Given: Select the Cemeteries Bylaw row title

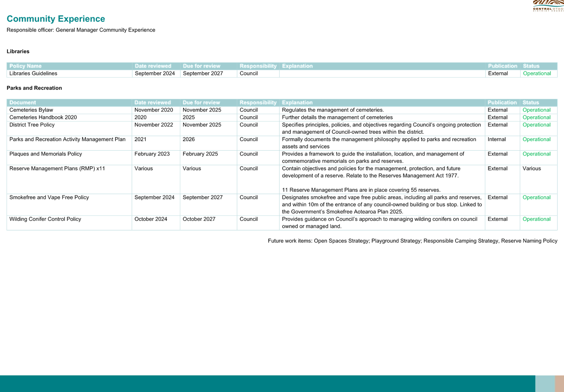Looking at the screenshot, I should 31,110.
